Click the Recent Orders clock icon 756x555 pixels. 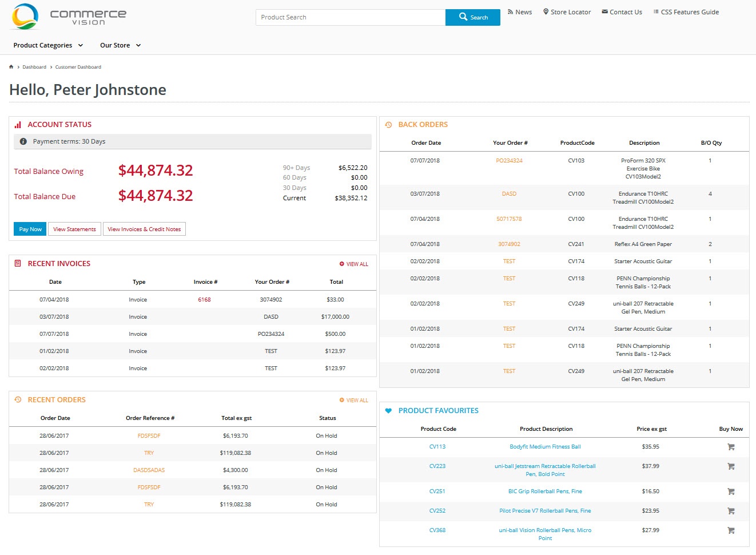[x=17, y=399]
